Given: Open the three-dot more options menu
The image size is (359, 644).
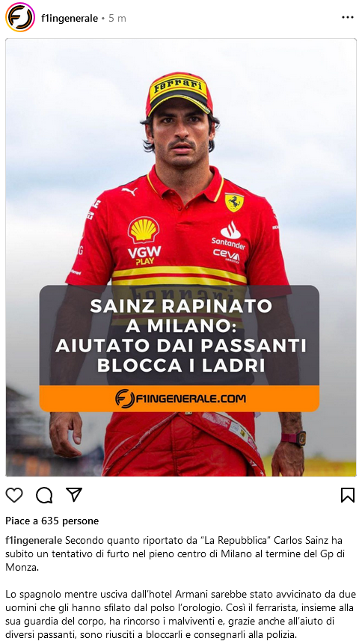Looking at the screenshot, I should click(348, 17).
